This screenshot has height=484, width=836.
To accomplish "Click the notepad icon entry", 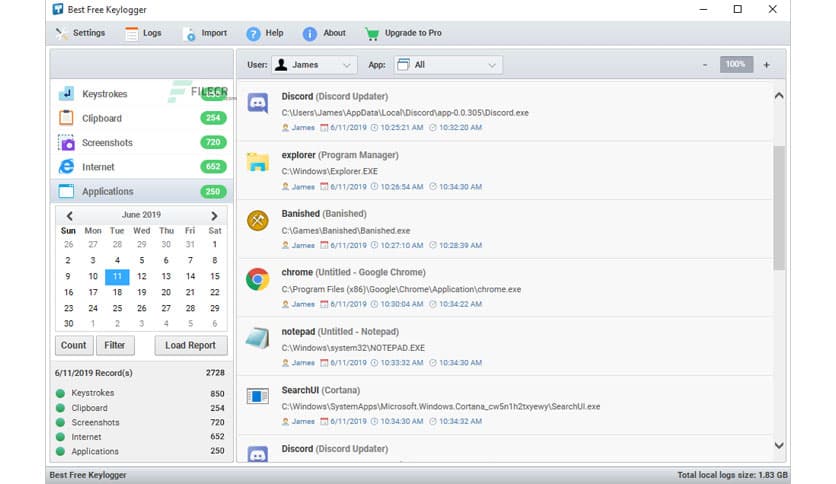I will click(x=258, y=338).
